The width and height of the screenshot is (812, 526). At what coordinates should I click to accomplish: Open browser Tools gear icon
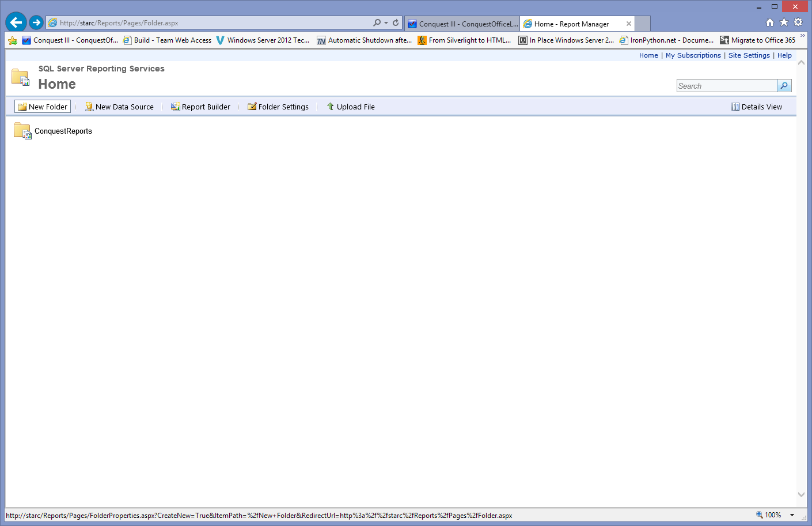(798, 22)
